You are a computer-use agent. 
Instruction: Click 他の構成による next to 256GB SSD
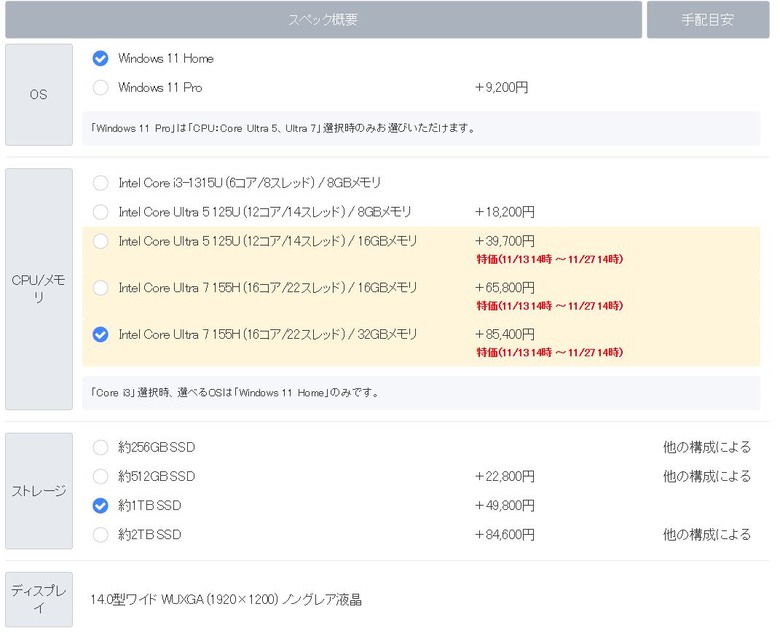click(x=707, y=447)
